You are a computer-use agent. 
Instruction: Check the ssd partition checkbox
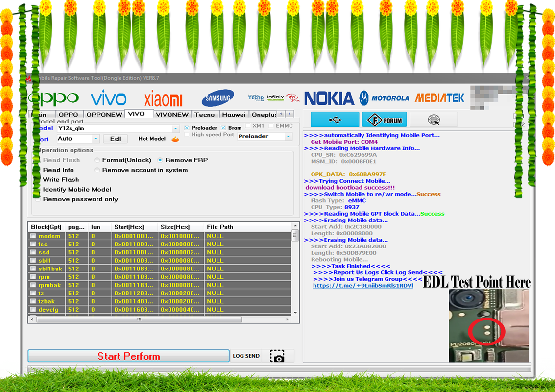click(x=33, y=252)
